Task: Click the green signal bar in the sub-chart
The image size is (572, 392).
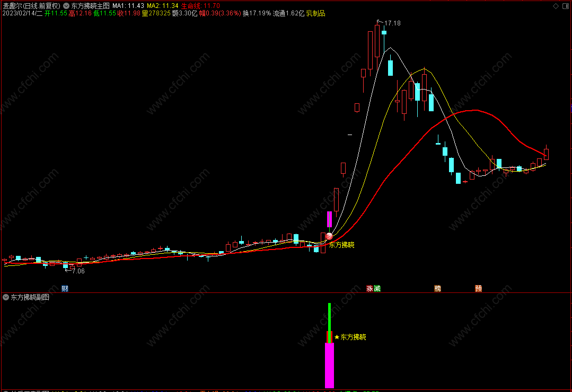Action: [x=329, y=323]
